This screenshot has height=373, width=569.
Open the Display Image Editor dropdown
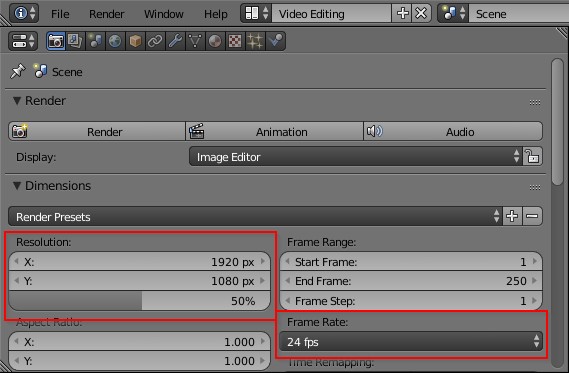356,157
